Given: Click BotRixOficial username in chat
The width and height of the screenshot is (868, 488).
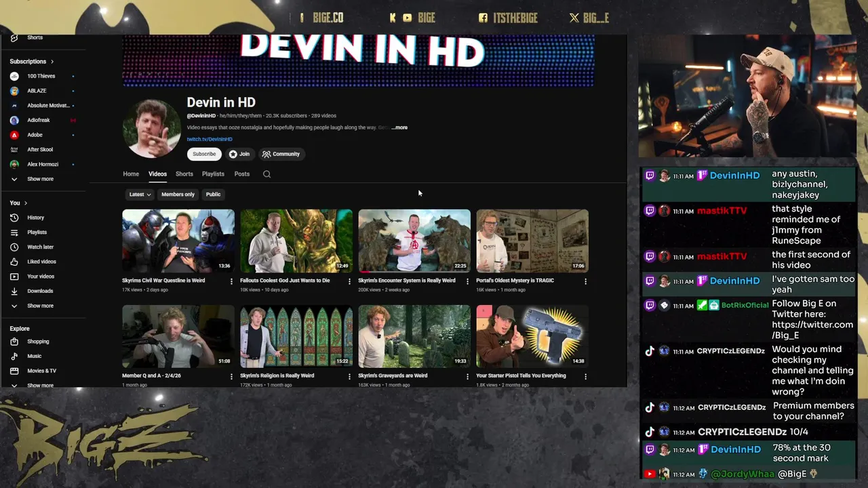Looking at the screenshot, I should coord(745,305).
